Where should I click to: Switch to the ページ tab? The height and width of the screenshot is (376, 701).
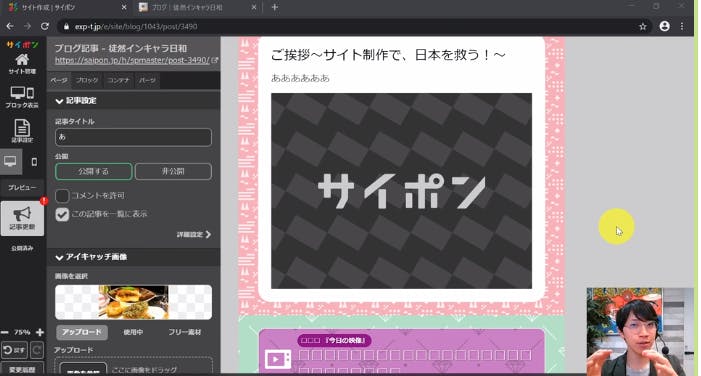pos(59,80)
